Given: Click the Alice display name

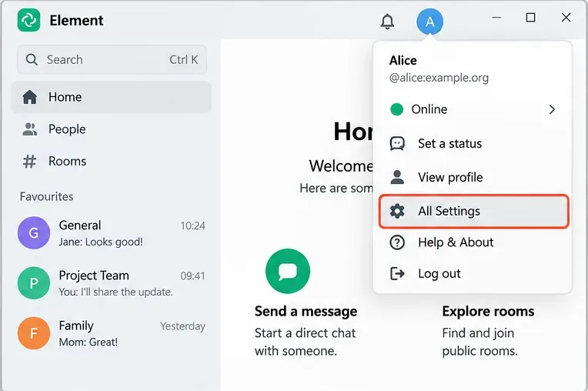Looking at the screenshot, I should [x=403, y=60].
